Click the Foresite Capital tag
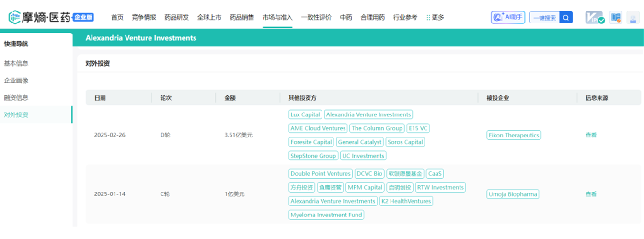The image size is (644, 239). click(311, 142)
